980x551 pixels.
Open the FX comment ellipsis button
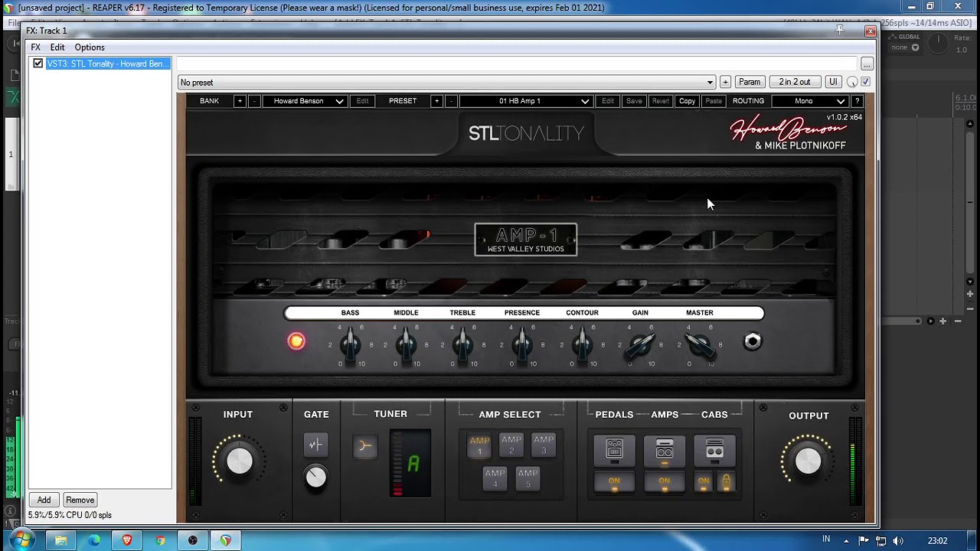867,64
